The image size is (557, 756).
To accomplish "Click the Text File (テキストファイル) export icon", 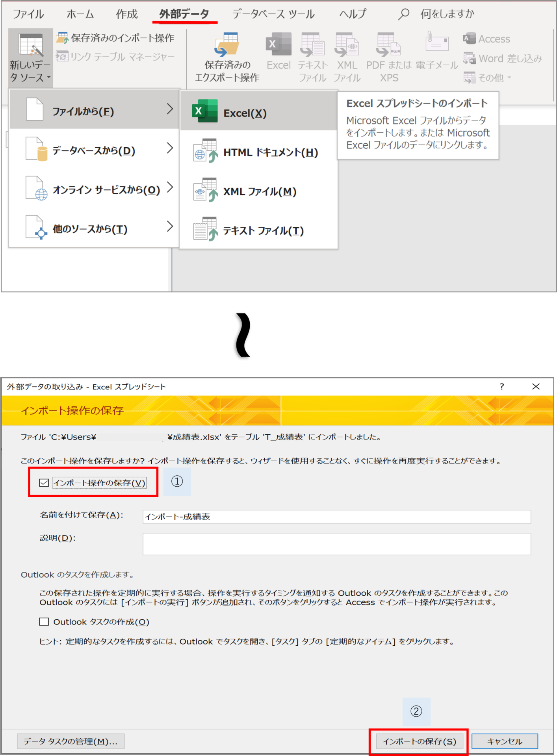I will [312, 44].
